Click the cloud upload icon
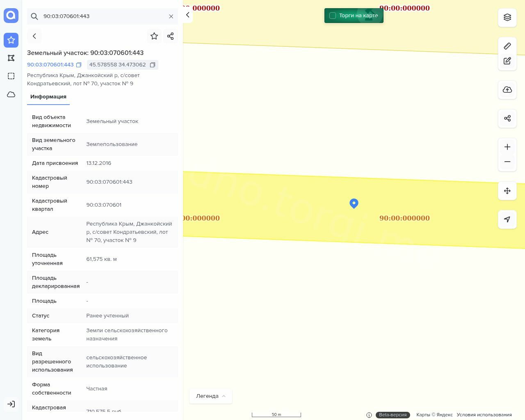Image resolution: width=525 pixels, height=420 pixels. click(x=507, y=90)
